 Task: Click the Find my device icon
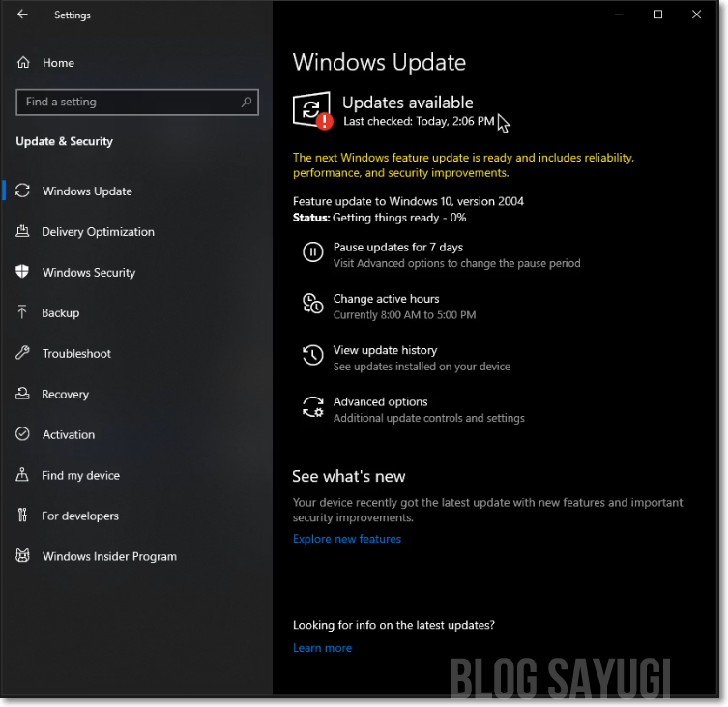22,474
